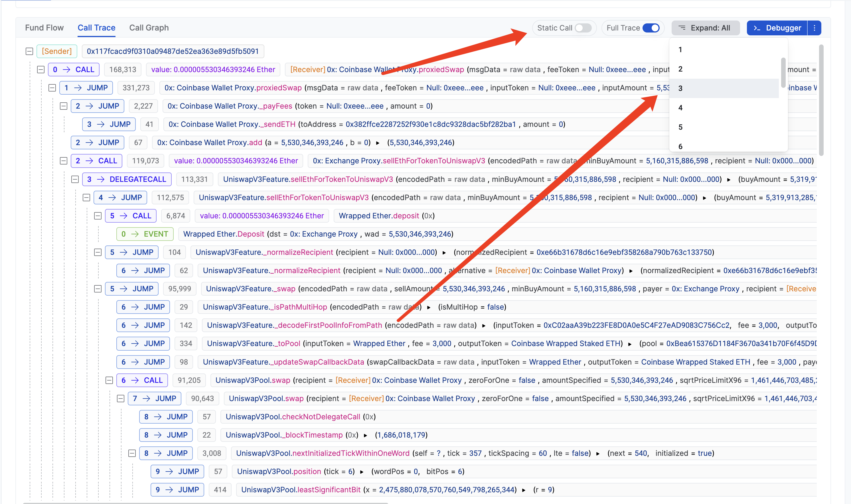Click the result triangle after _toPool call
Image resolution: width=851 pixels, height=504 pixels.
click(630, 344)
